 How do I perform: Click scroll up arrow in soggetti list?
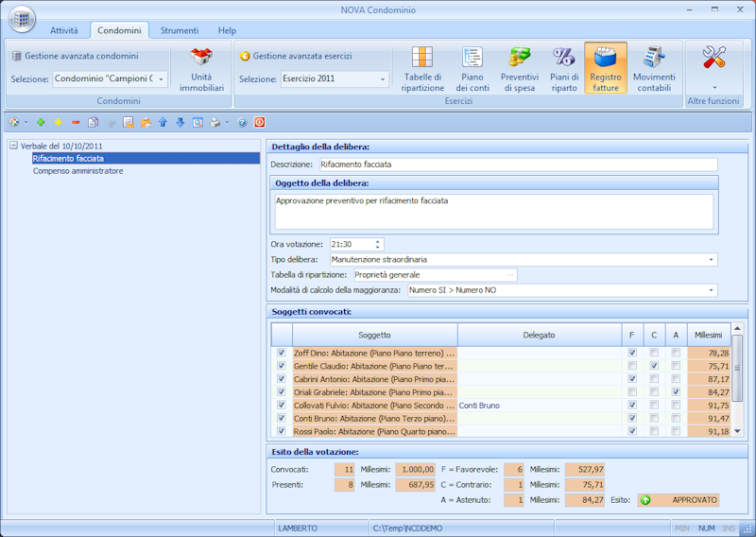737,329
